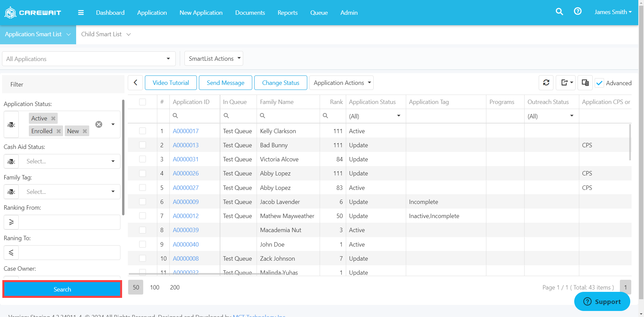Click Change Status button
This screenshot has width=644, height=317.
[x=281, y=83]
